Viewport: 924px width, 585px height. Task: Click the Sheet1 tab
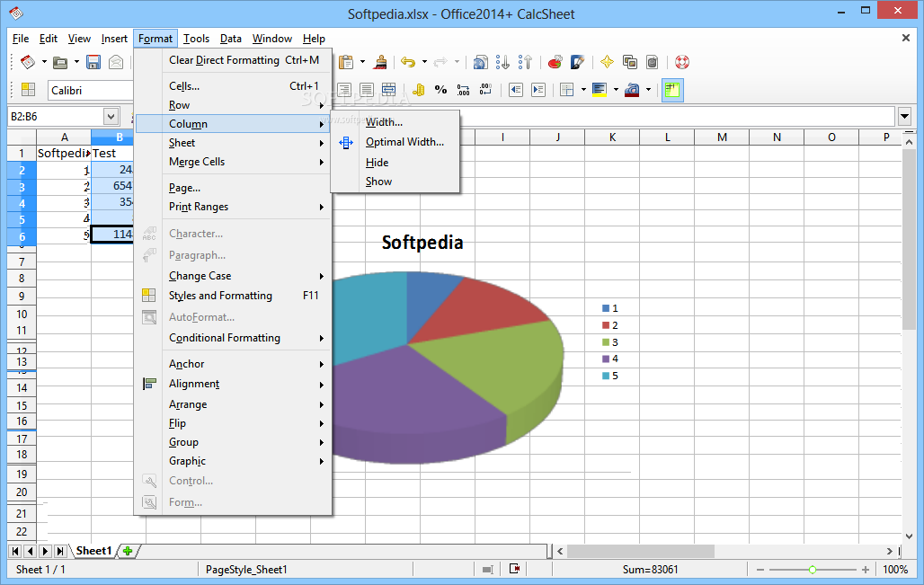pyautogui.click(x=93, y=551)
